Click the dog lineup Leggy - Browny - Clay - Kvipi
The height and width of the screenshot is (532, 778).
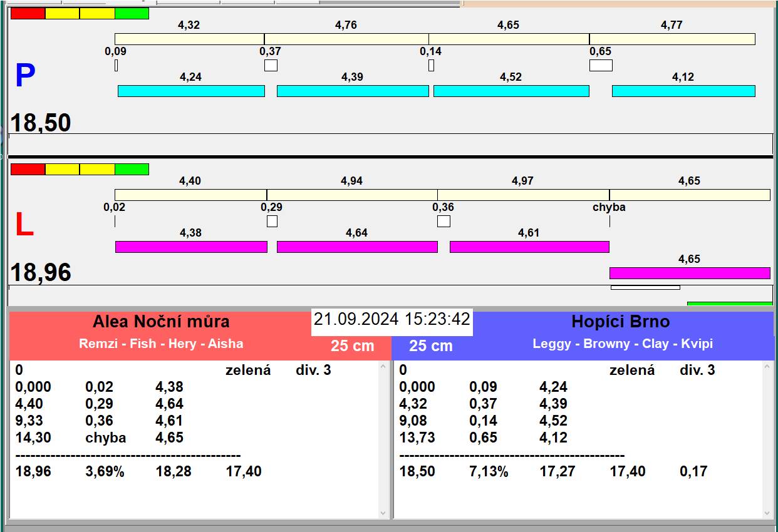click(623, 344)
